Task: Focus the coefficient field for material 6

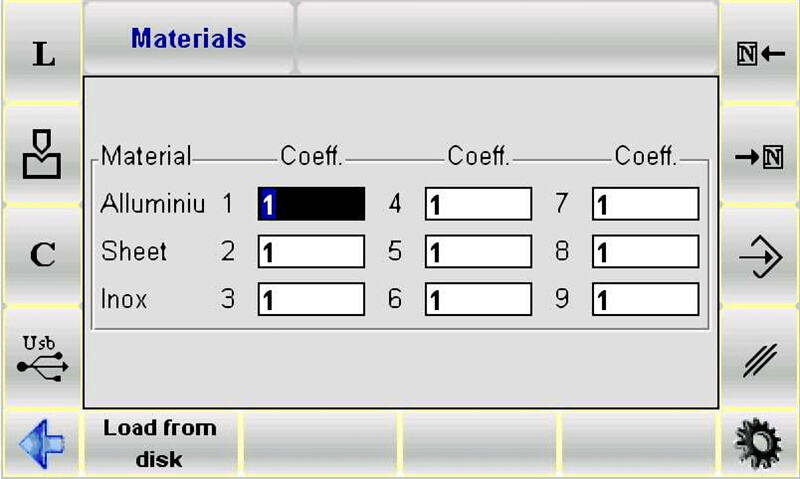Action: click(478, 299)
